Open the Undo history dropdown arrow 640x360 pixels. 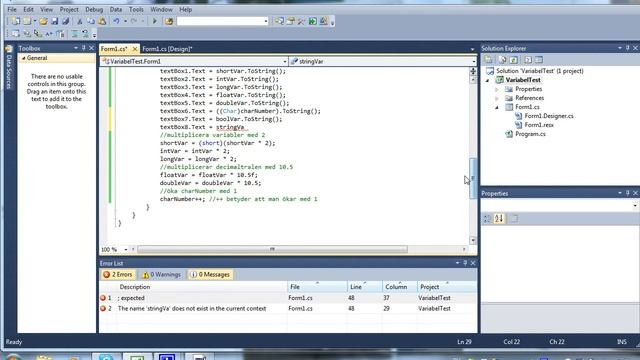coord(125,21)
